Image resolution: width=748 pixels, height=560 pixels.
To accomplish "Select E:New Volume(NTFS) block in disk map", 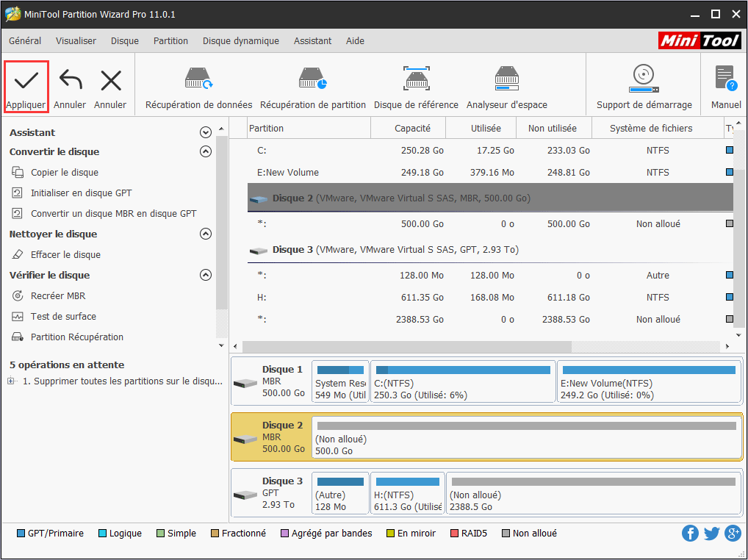I will coord(650,381).
